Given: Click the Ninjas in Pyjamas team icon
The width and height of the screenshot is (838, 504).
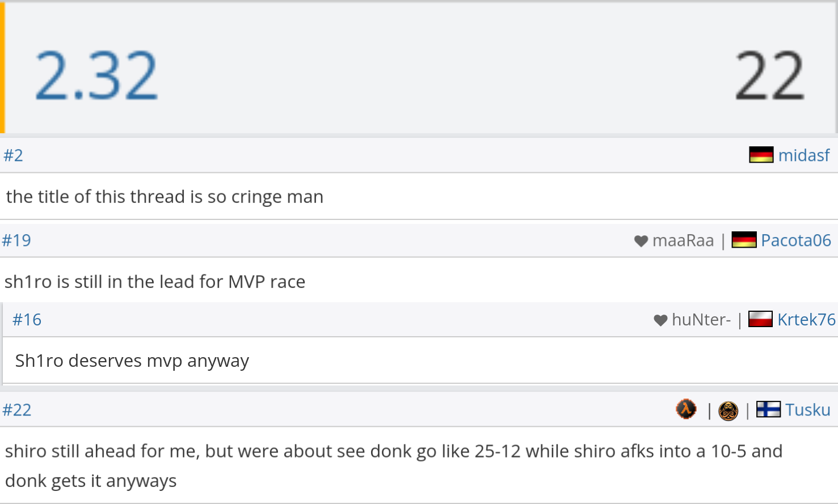Looking at the screenshot, I should point(728,410).
